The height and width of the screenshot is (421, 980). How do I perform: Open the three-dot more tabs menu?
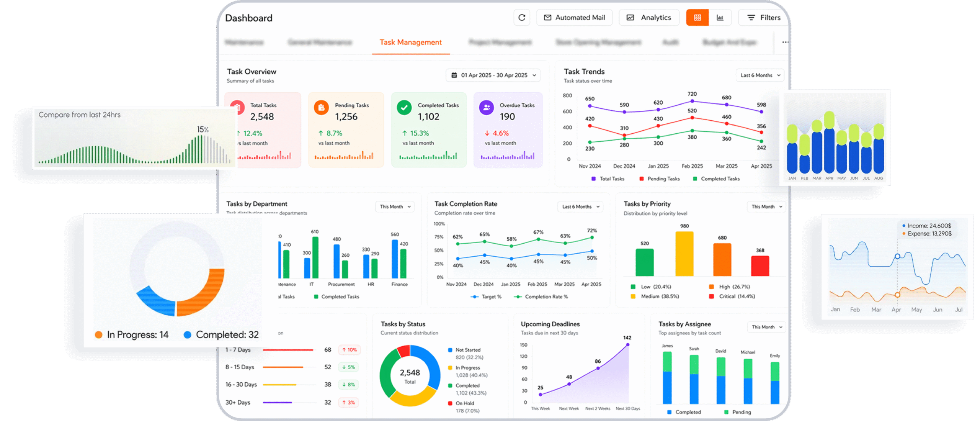pyautogui.click(x=785, y=42)
